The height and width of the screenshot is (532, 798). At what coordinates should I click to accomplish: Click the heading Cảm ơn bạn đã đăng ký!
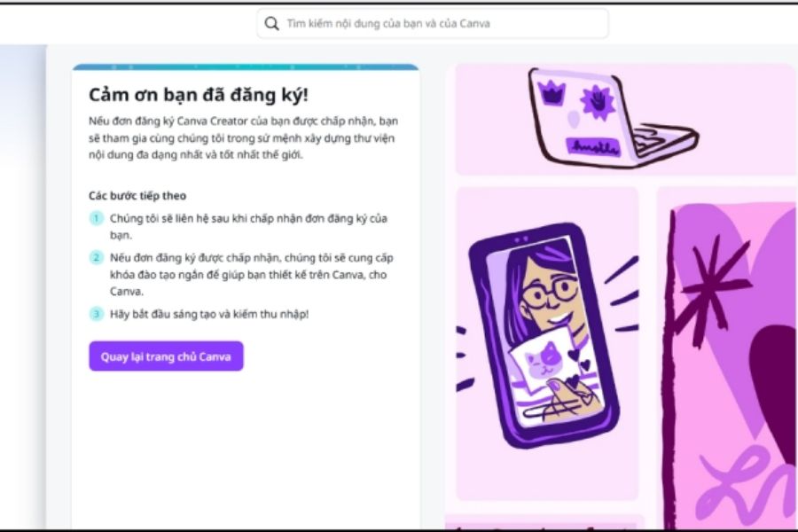point(199,95)
